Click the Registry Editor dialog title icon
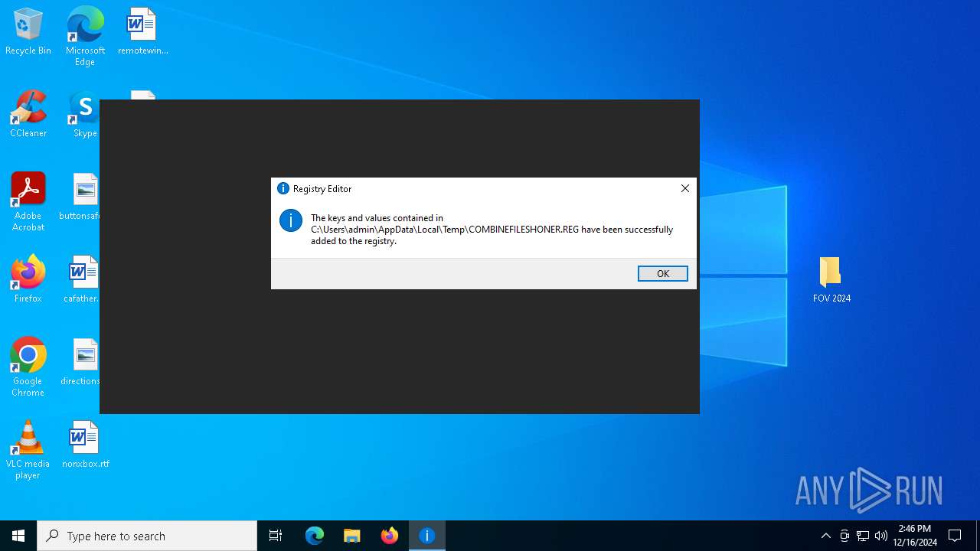Screen dimensions: 980x551 283,188
